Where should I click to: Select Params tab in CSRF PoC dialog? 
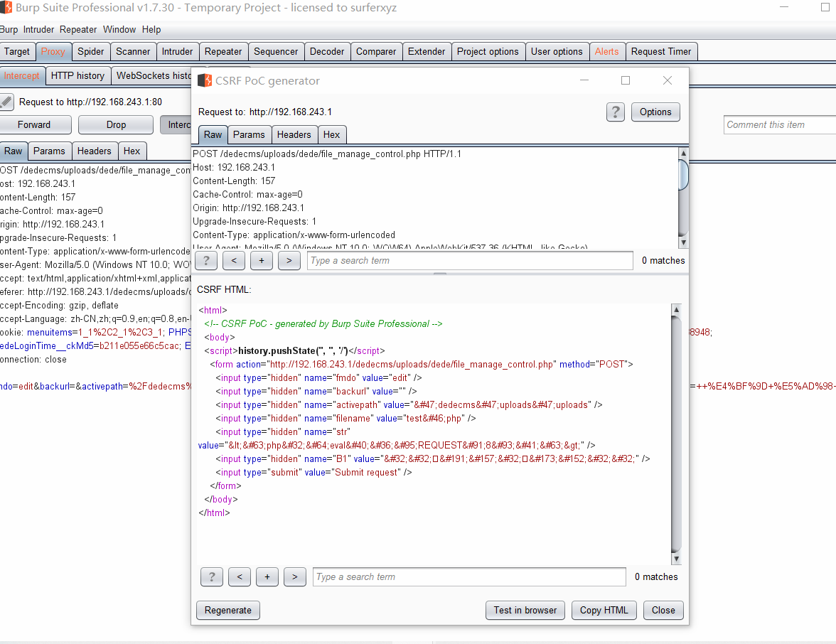(x=249, y=135)
